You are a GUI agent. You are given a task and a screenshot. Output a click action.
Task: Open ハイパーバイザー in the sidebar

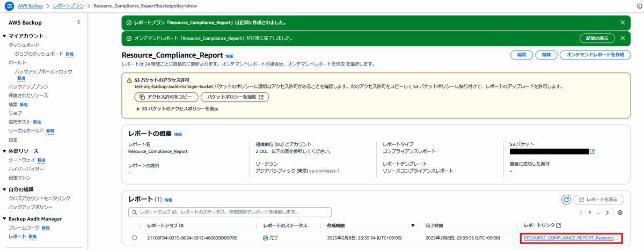pyautogui.click(x=26, y=169)
